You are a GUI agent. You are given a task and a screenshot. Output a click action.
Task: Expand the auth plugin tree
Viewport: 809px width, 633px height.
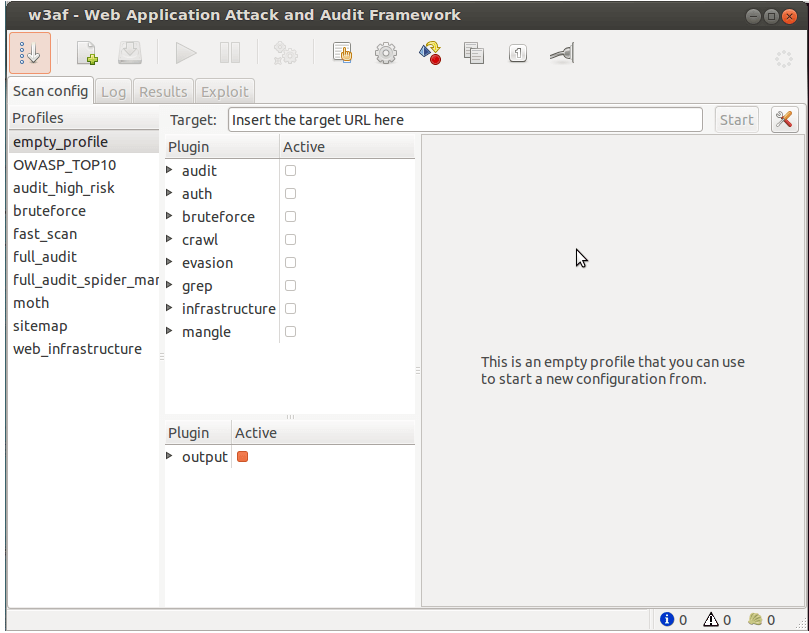169,193
